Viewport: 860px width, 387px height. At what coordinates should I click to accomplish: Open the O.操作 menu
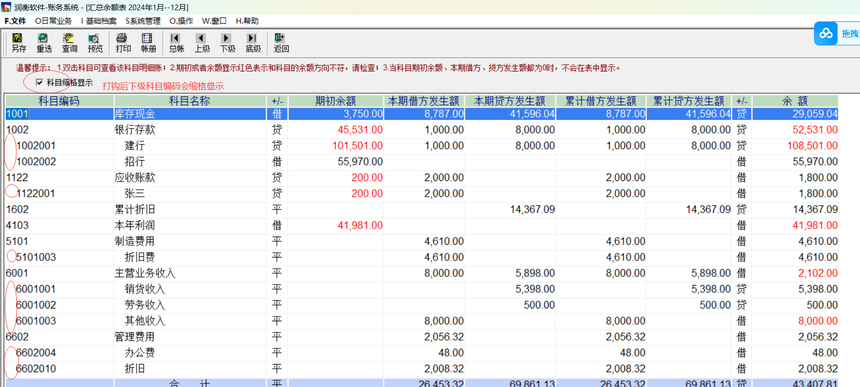[x=181, y=21]
